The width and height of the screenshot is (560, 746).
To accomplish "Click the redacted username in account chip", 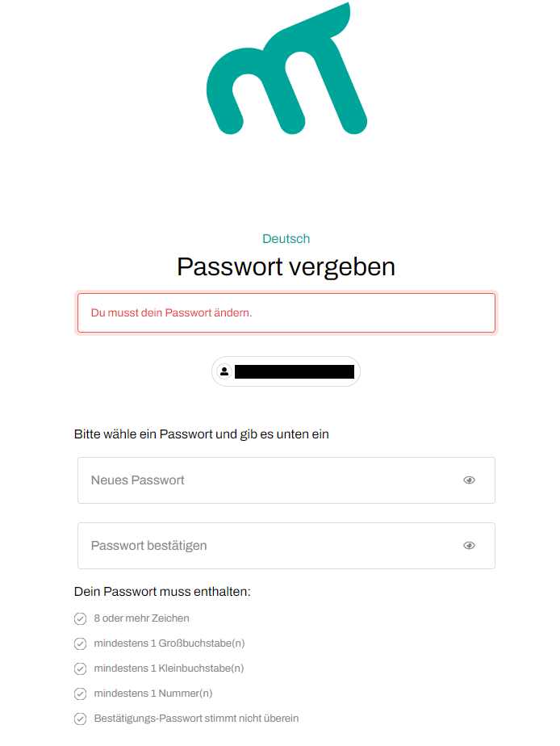I will 294,371.
